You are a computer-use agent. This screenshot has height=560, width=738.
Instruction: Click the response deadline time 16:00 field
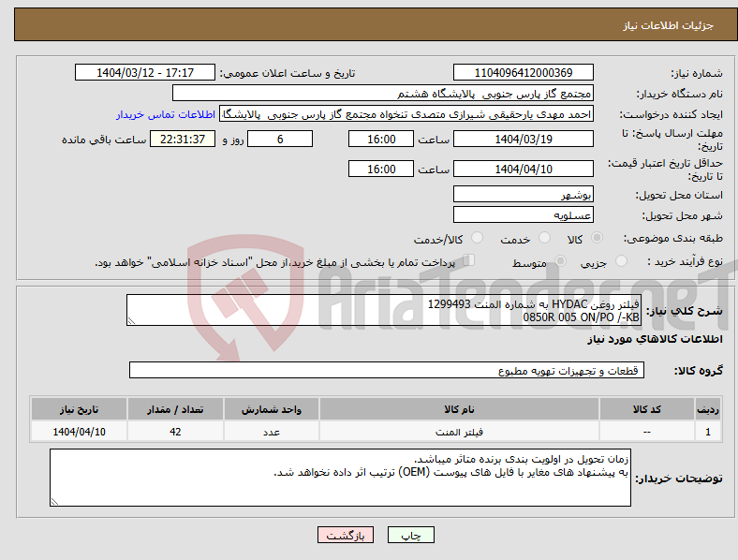[x=381, y=139]
